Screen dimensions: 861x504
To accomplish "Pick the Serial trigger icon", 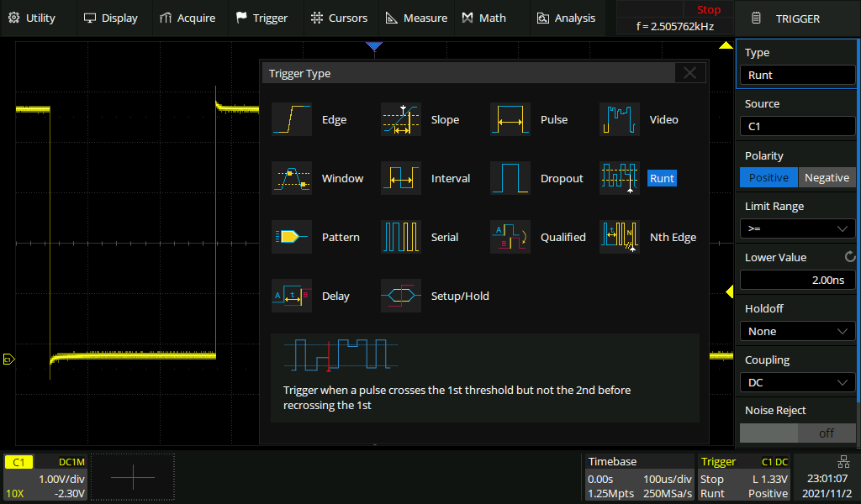I will [x=401, y=238].
